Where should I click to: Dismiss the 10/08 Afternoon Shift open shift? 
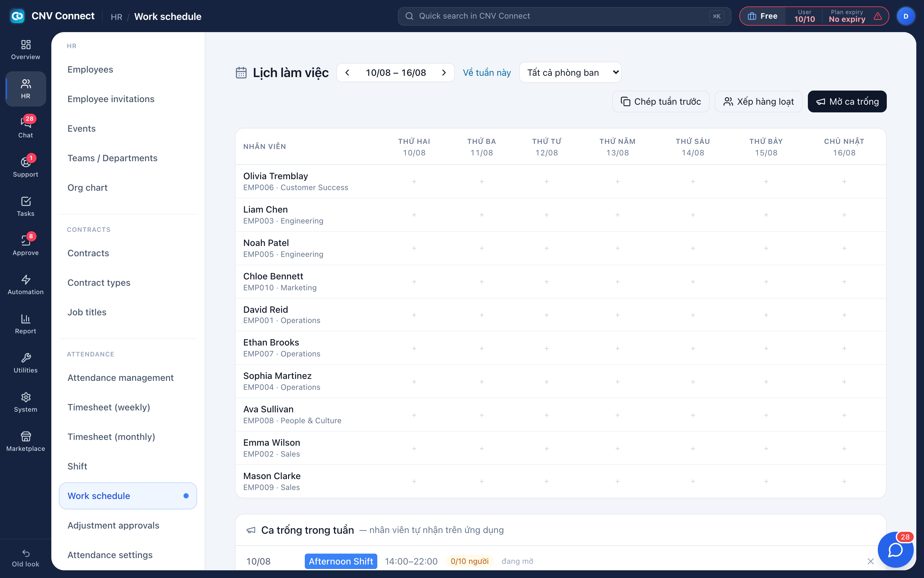pos(870,561)
